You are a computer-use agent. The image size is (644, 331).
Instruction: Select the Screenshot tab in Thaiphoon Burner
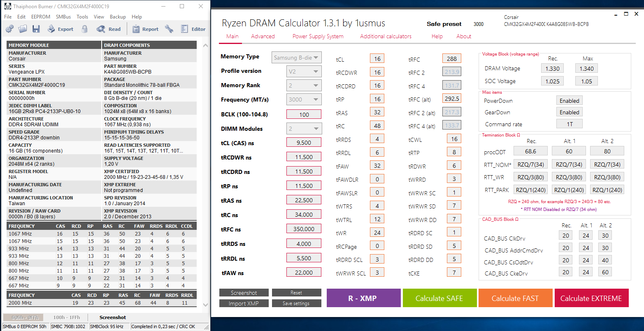[113, 317]
